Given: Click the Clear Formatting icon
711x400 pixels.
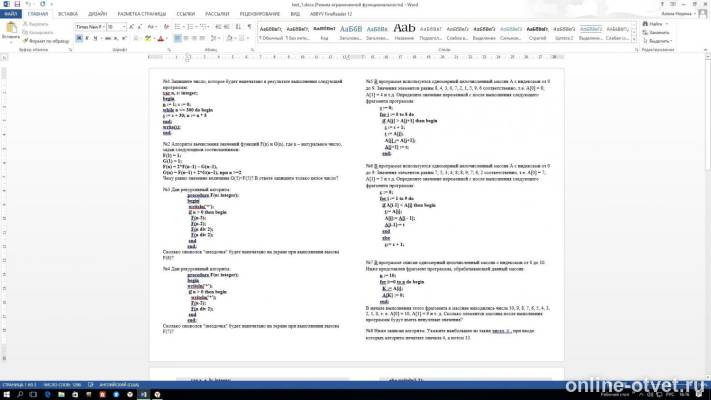Looking at the screenshot, I should click(x=166, y=27).
